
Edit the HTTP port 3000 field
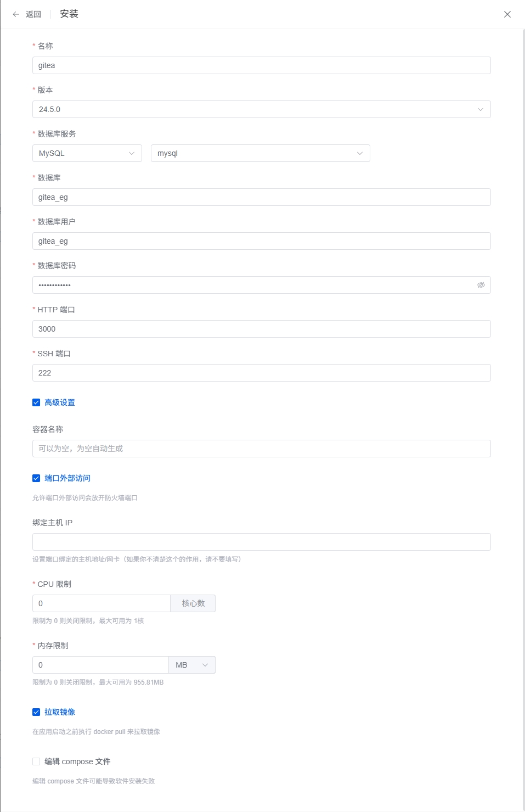pos(261,329)
